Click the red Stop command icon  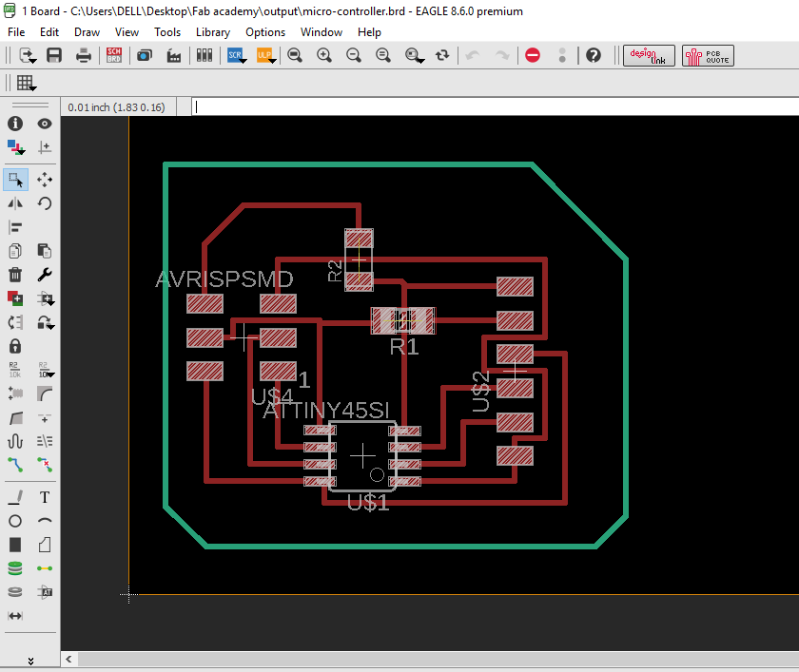tap(533, 55)
